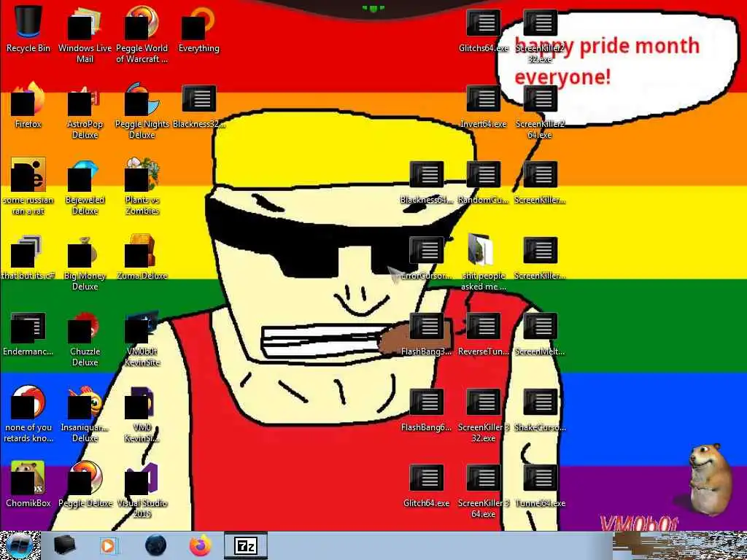Select Glitchs64.exe on the desktop
This screenshot has width=747, height=560.
pos(484,29)
